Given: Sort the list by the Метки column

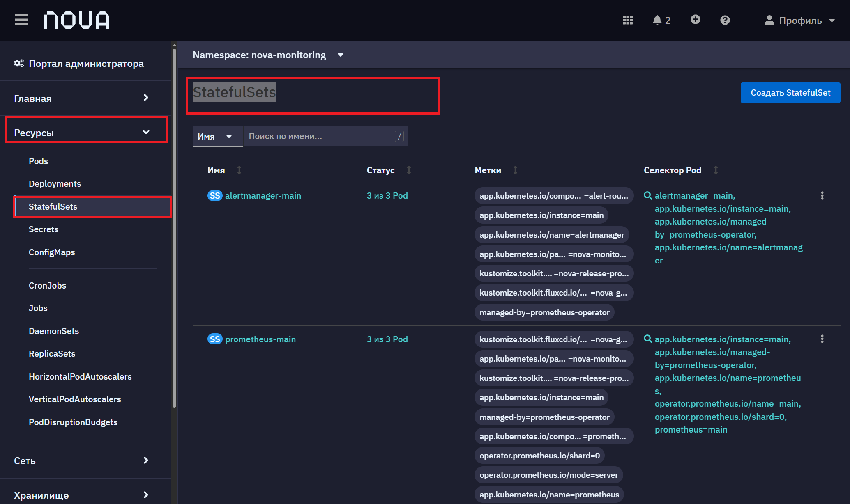Looking at the screenshot, I should (496, 170).
